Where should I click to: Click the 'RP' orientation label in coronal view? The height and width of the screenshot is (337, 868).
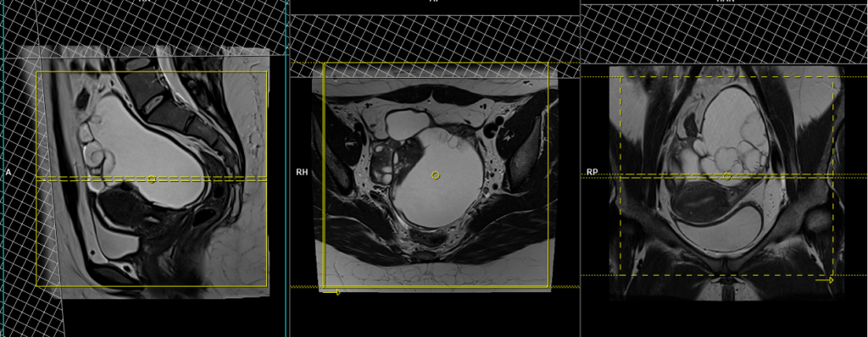point(592,173)
